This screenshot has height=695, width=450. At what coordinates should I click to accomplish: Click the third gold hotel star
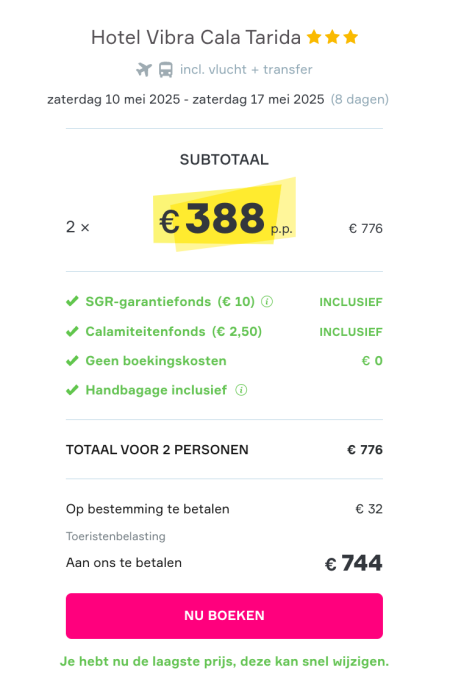[x=350, y=37]
